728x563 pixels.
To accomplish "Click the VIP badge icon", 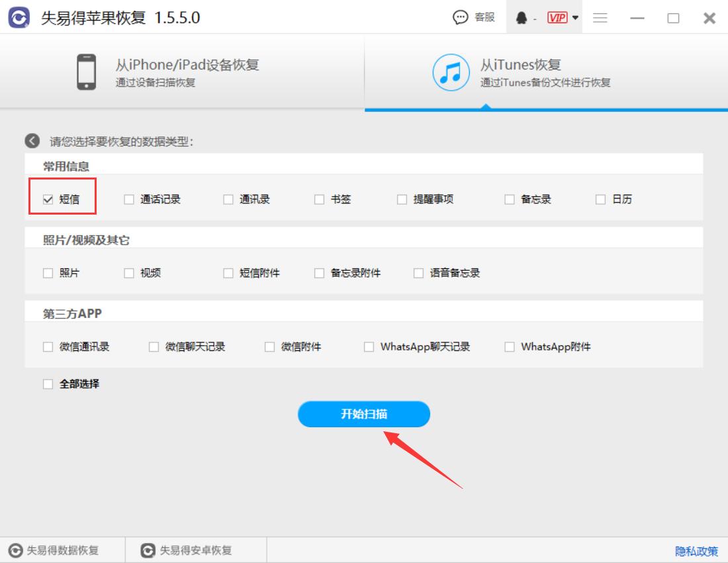I will click(x=558, y=17).
